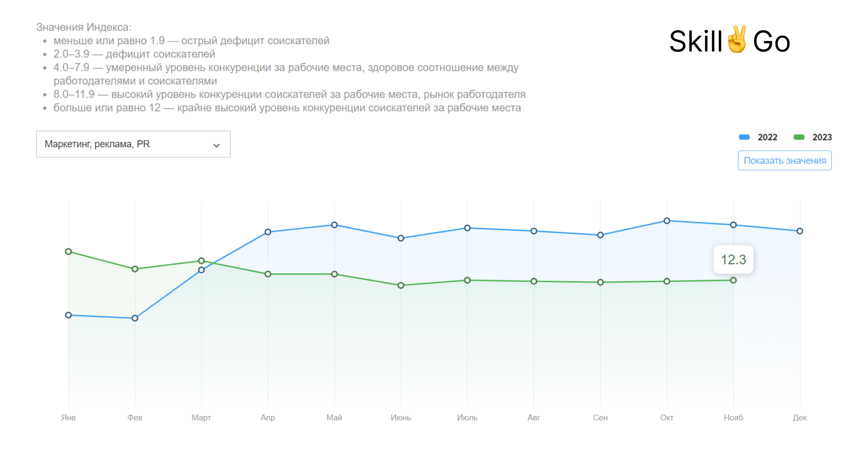Click the blue 2022 data point for Дек
Screen dimensions: 868x455
pos(800,231)
